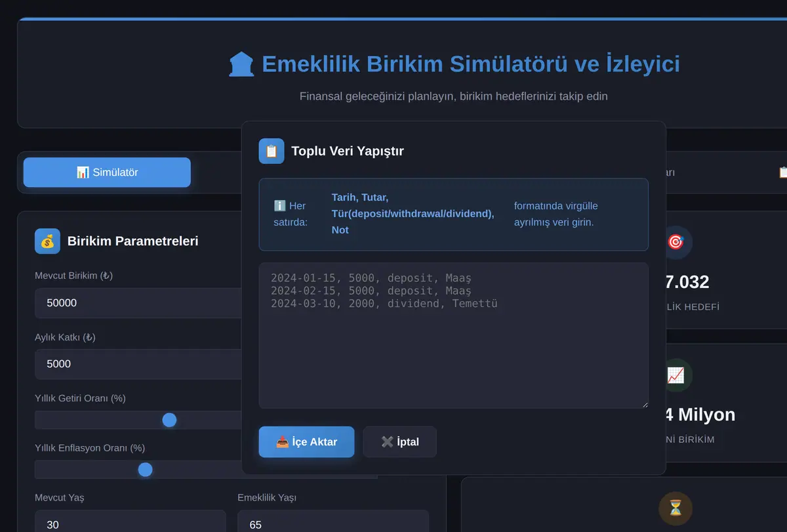Click inside the bulk data paste textarea
Image resolution: width=787 pixels, height=532 pixels.
tap(454, 336)
